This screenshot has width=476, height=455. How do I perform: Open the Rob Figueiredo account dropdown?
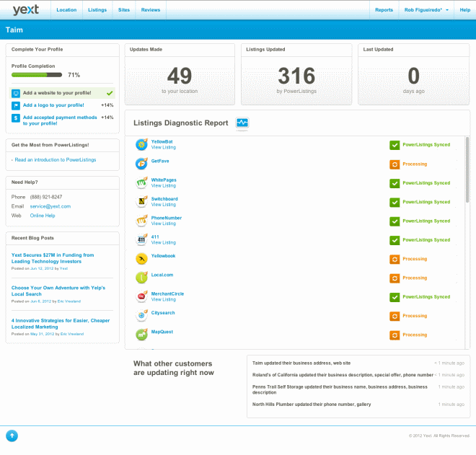click(x=426, y=10)
